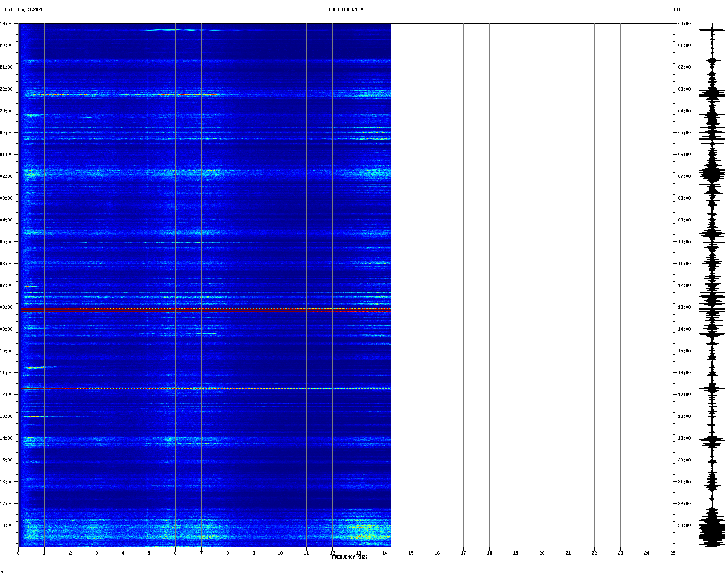Click the 21:00 tick label on UTC axis
This screenshot has width=728, height=576.
pyautogui.click(x=684, y=482)
